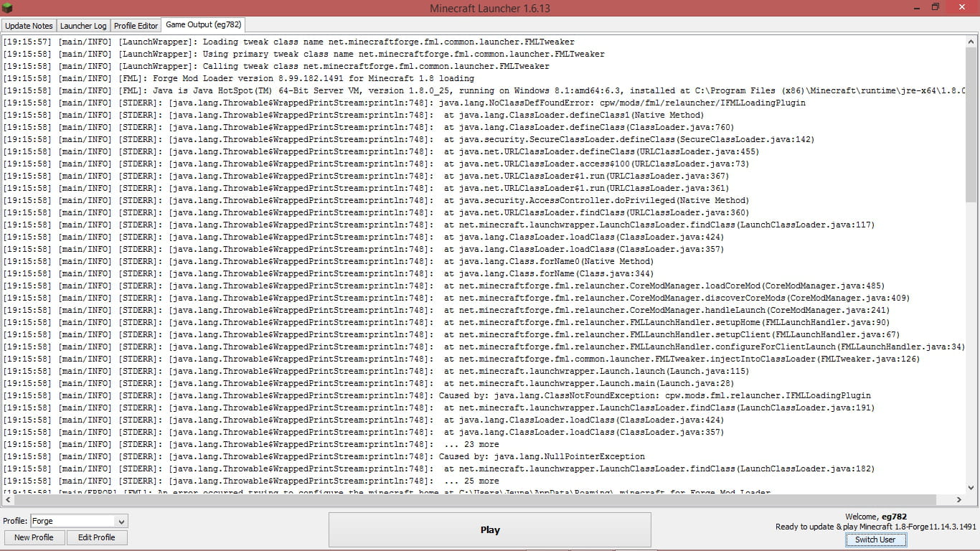Click the horizontal scrollbar left arrow
The image size is (980, 551).
click(9, 499)
